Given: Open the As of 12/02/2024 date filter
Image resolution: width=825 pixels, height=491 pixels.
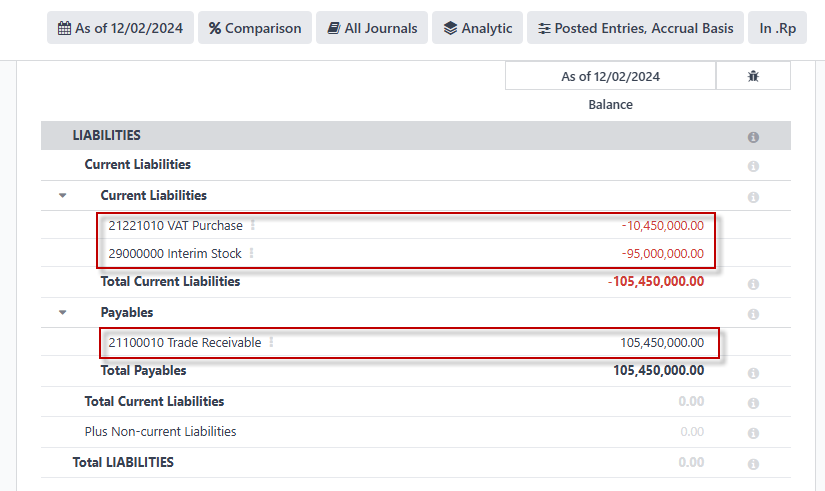Looking at the screenshot, I should click(120, 28).
